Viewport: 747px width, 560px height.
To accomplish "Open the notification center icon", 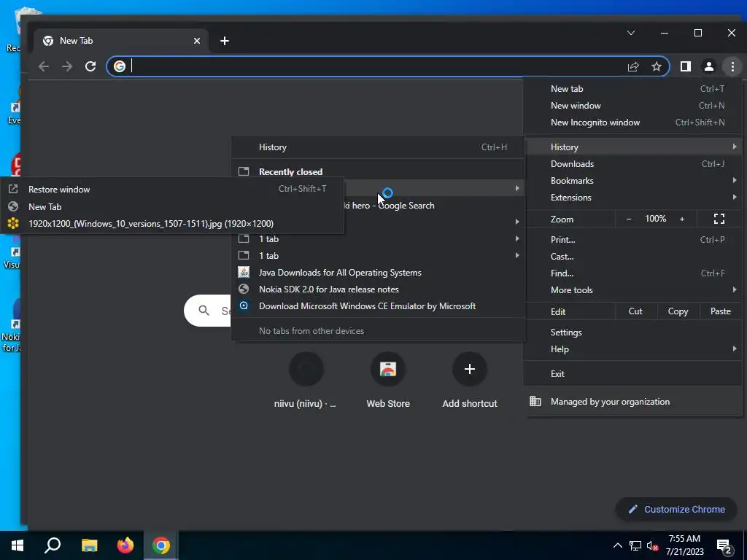I will [x=724, y=547].
